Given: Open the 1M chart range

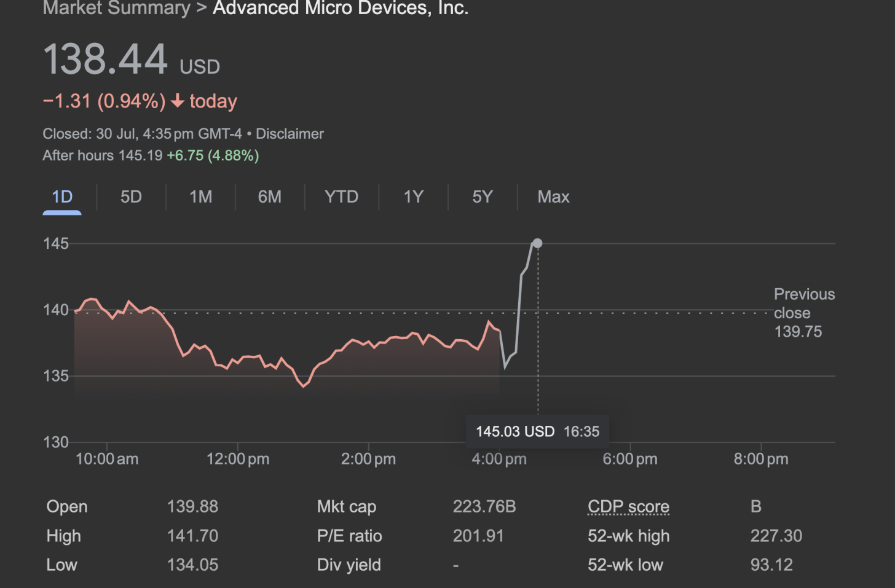Looking at the screenshot, I should click(x=200, y=197).
